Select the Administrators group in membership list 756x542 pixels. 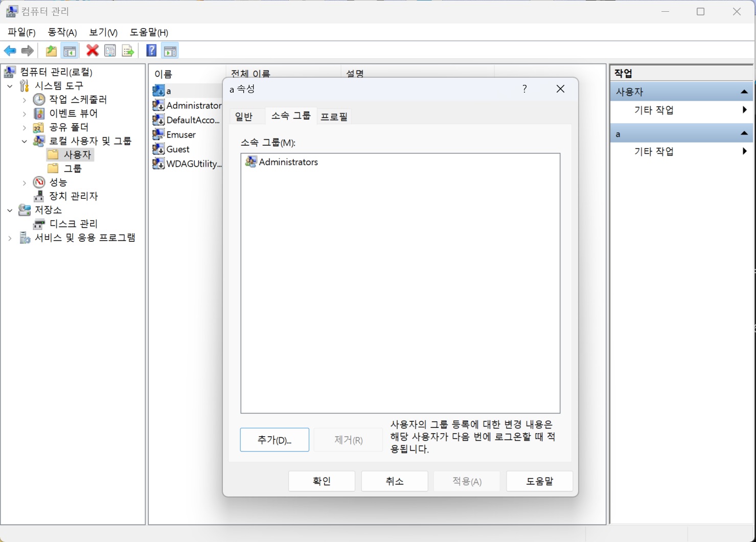point(288,162)
